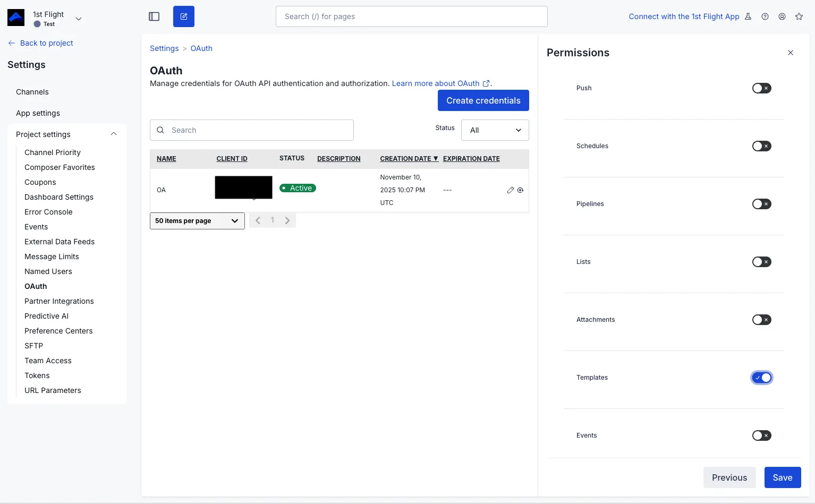Click the favorites star icon
815x504 pixels.
[799, 16]
